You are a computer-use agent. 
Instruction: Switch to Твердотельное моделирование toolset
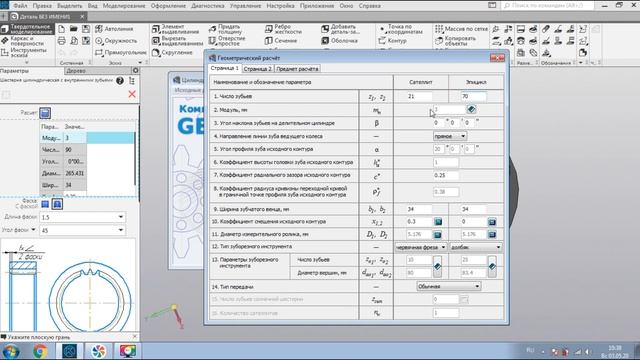pyautogui.click(x=27, y=29)
